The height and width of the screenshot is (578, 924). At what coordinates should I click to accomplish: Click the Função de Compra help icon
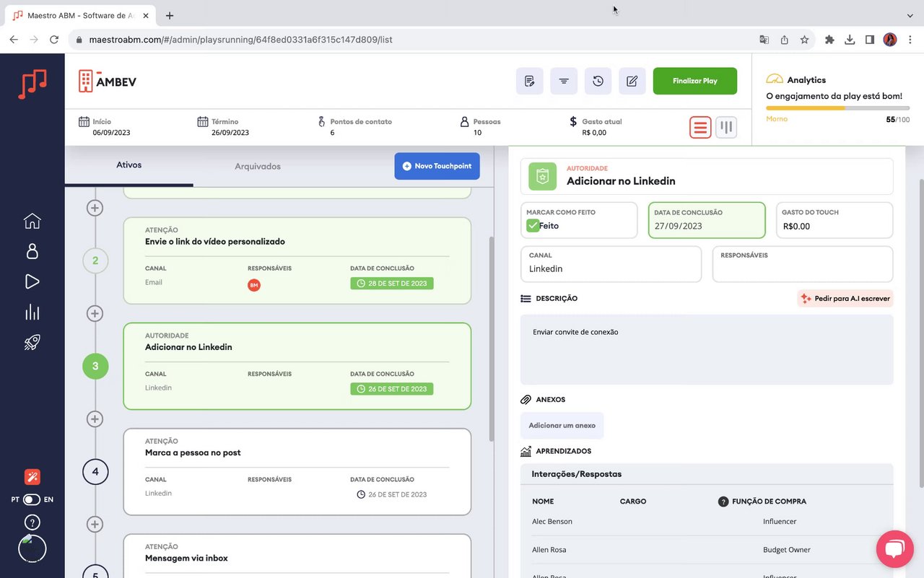pyautogui.click(x=723, y=502)
